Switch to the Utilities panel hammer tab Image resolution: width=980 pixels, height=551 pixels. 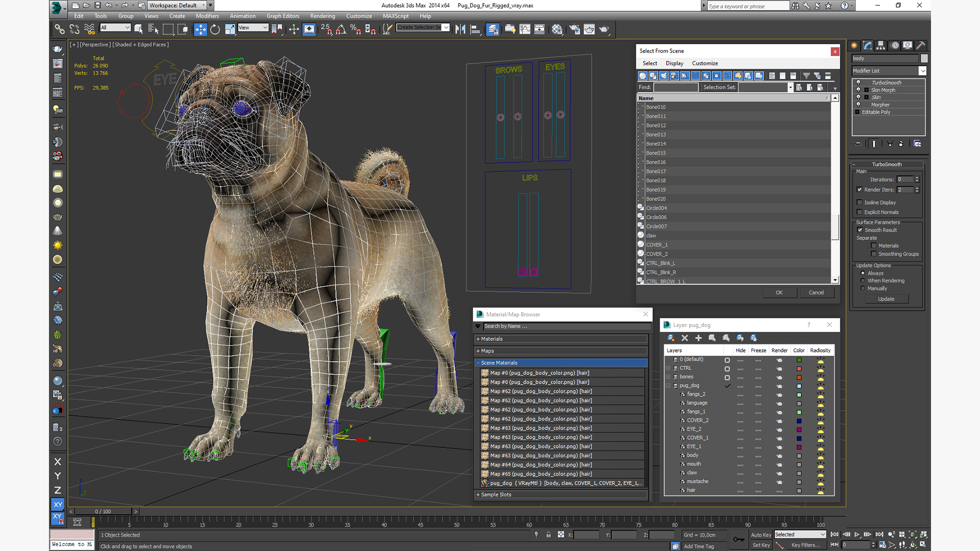(921, 45)
